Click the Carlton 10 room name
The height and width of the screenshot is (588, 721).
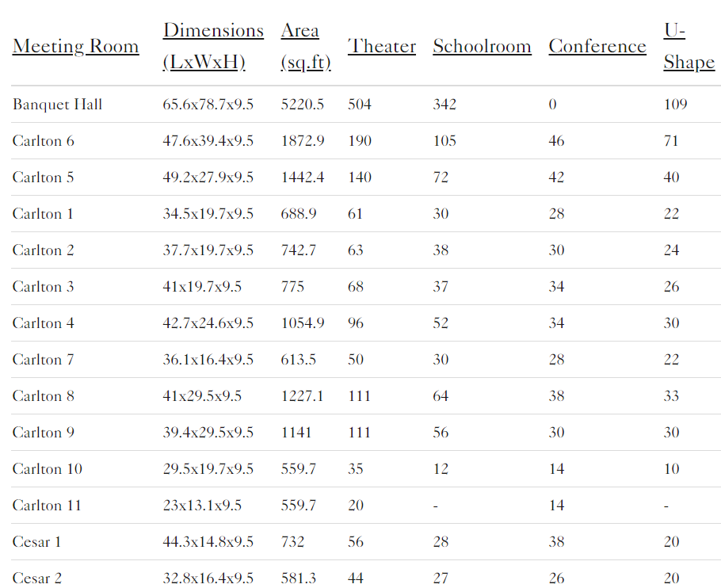(48, 469)
